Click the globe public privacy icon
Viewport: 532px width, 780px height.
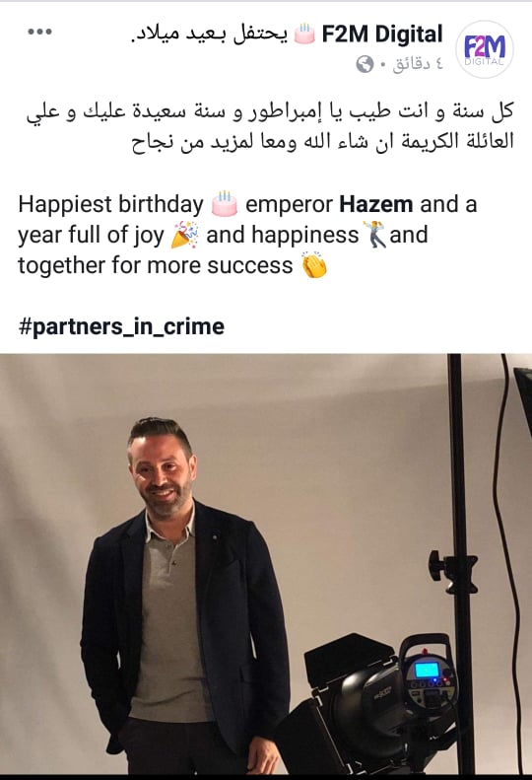365,64
